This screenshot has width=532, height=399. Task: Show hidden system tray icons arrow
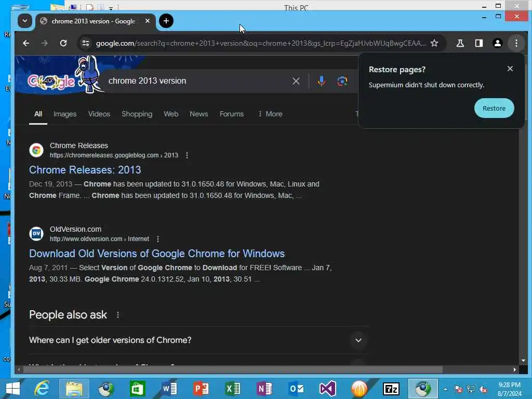pyautogui.click(x=445, y=389)
